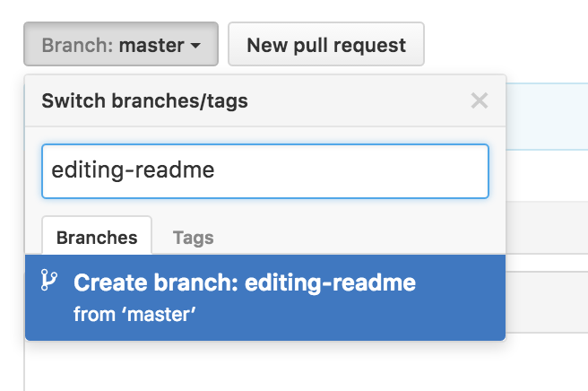Click the caret arrow next to master
Image resolution: width=588 pixels, height=391 pixels.
195,46
